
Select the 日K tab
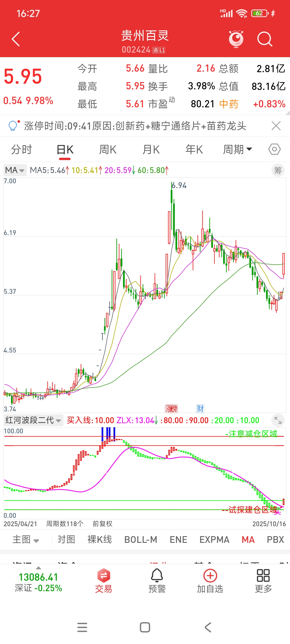pyautogui.click(x=65, y=149)
